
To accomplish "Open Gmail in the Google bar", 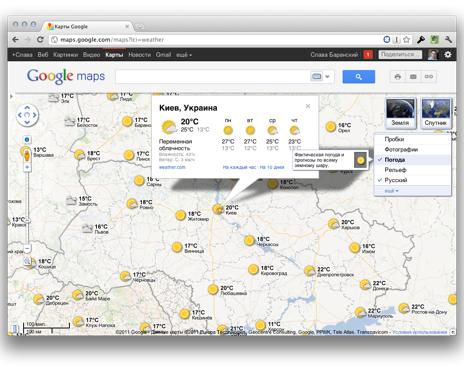I will tap(163, 55).
